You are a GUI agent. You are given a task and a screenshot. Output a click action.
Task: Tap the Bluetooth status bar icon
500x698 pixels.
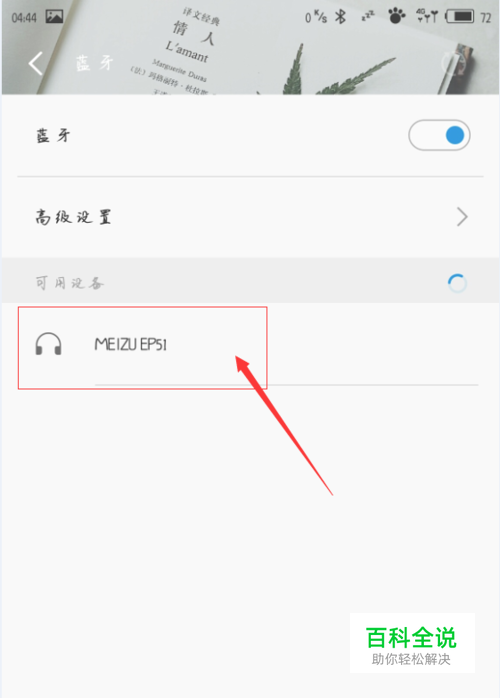pos(341,17)
